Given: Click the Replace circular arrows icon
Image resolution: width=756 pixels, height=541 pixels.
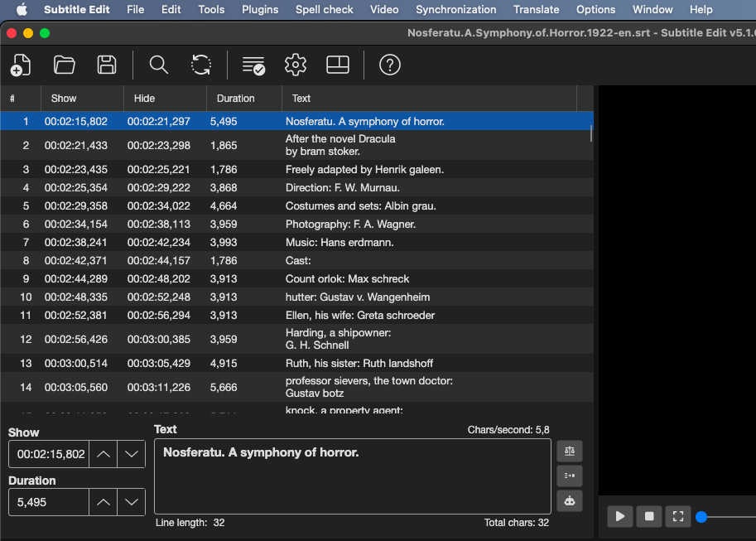Looking at the screenshot, I should pyautogui.click(x=201, y=65).
